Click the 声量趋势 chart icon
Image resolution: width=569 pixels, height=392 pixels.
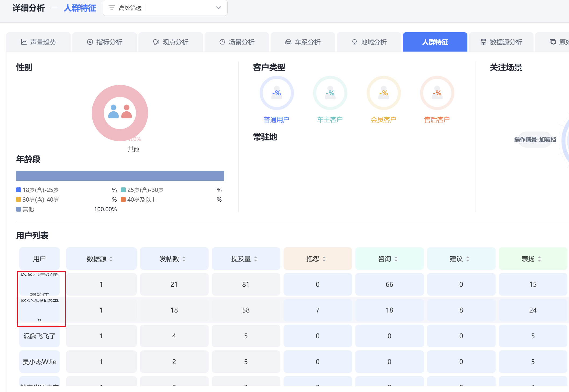tap(24, 42)
